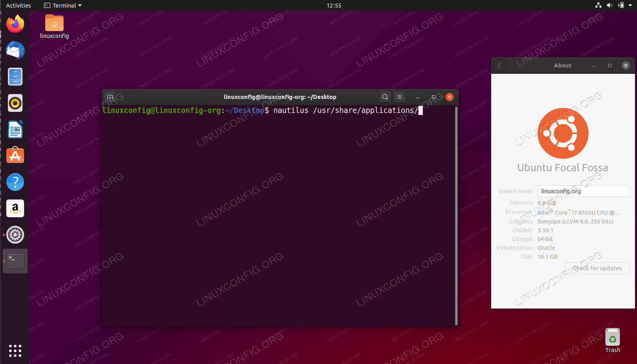Viewport: 637px width, 364px height.
Task: Open the Terminal app menu in top bar
Action: [x=63, y=6]
